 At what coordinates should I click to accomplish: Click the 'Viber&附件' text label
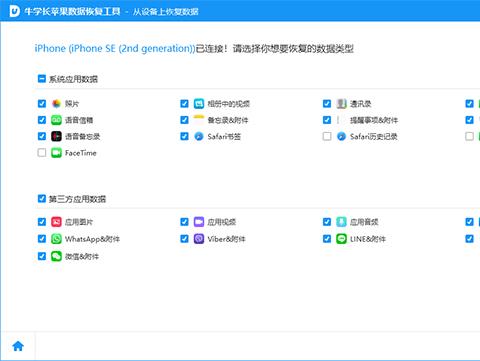click(226, 239)
